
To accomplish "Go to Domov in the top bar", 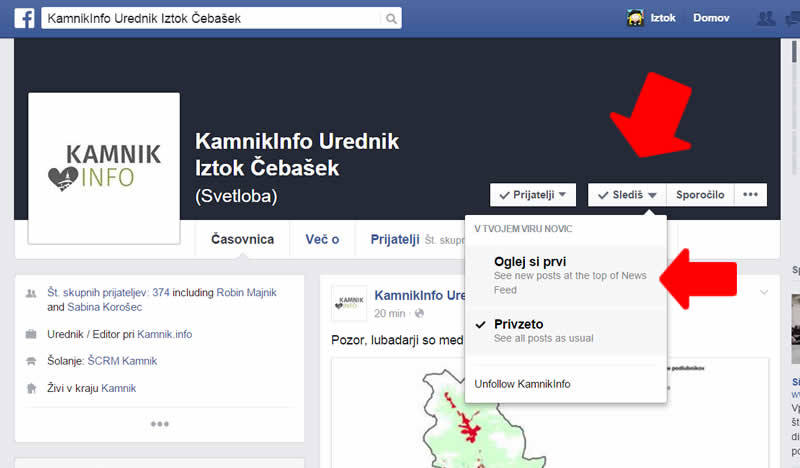I will pyautogui.click(x=711, y=18).
